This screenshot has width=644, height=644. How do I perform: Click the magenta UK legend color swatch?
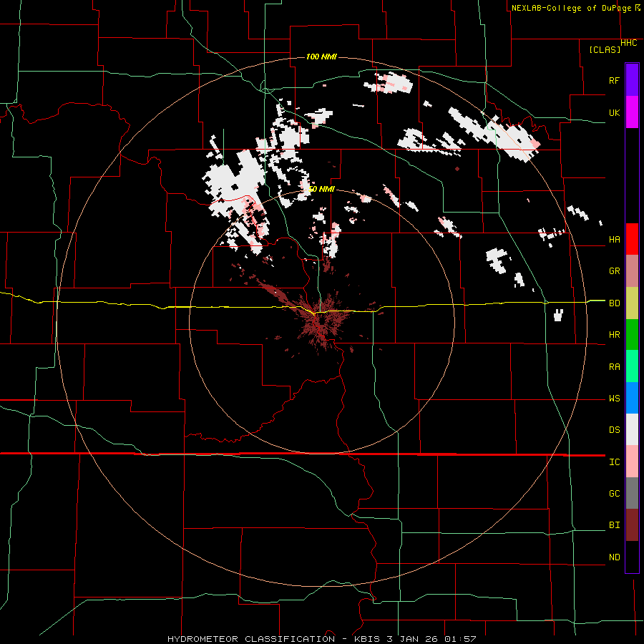tap(632, 112)
